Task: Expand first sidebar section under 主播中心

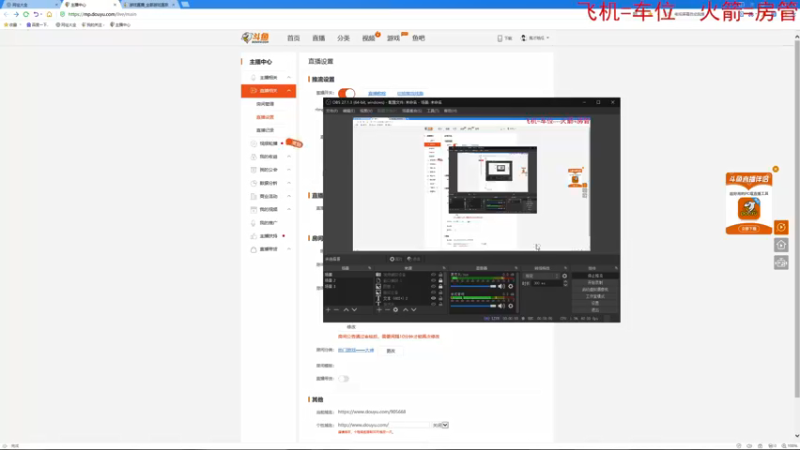Action: click(289, 78)
